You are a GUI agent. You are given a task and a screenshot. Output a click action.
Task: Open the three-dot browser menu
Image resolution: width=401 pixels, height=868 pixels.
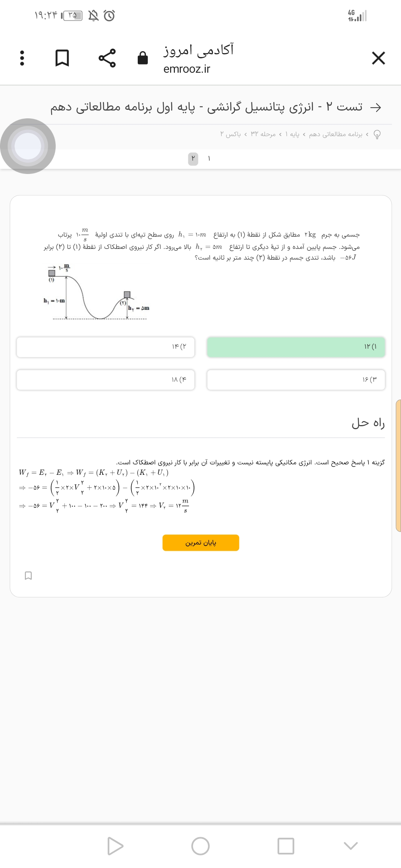[x=22, y=58]
